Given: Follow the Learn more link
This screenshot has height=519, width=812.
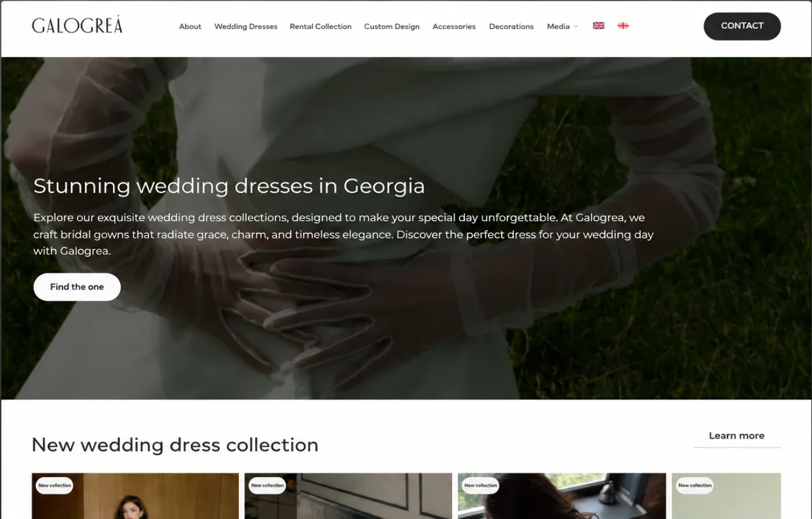Looking at the screenshot, I should pyautogui.click(x=737, y=436).
